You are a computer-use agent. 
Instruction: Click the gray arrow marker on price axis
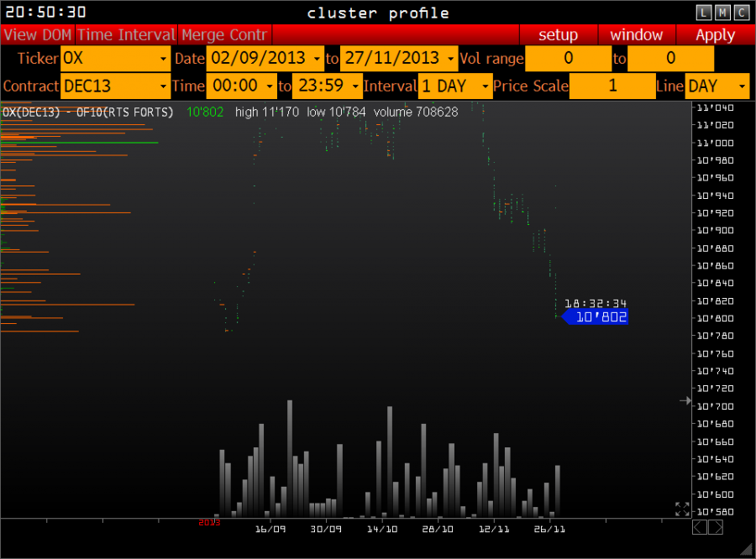tap(685, 401)
